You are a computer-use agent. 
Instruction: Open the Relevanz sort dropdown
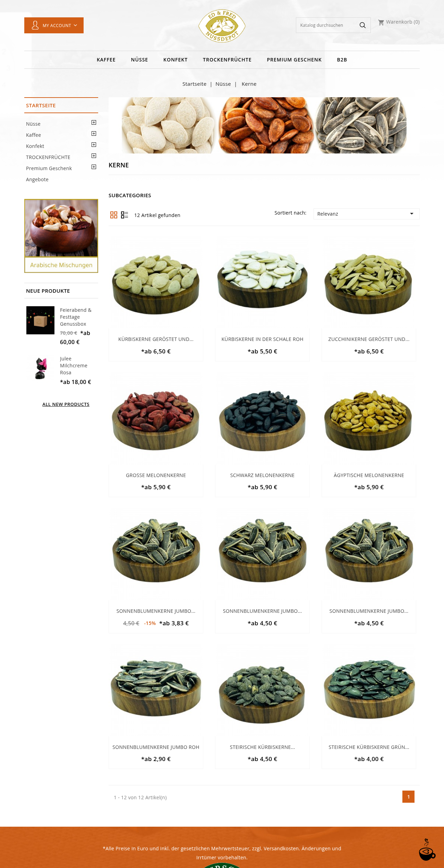[366, 214]
